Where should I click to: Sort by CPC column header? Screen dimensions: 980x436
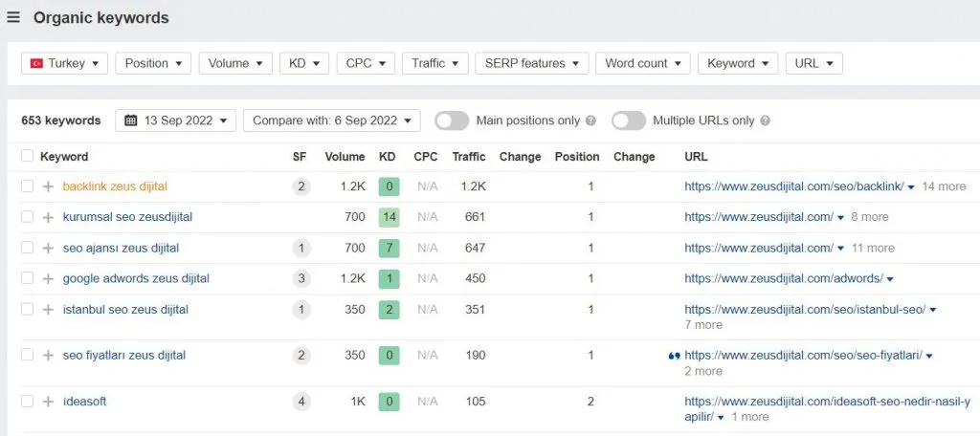click(426, 157)
